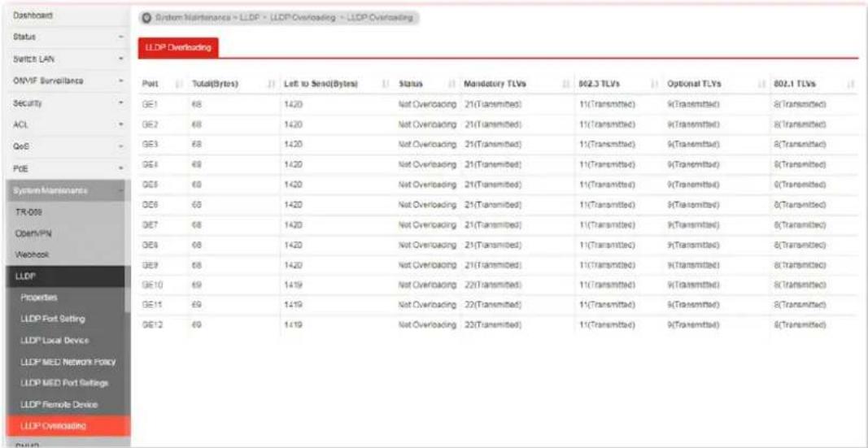Click 21(Transmitted) in the GE2 row
Image resolution: width=868 pixels, height=448 pixels.
coord(491,125)
